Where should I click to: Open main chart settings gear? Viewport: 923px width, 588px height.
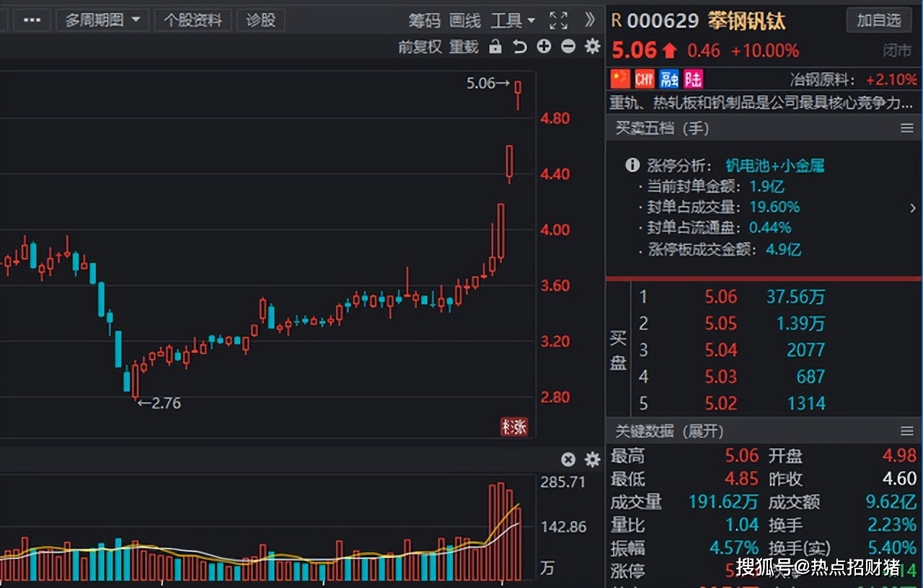coord(592,47)
